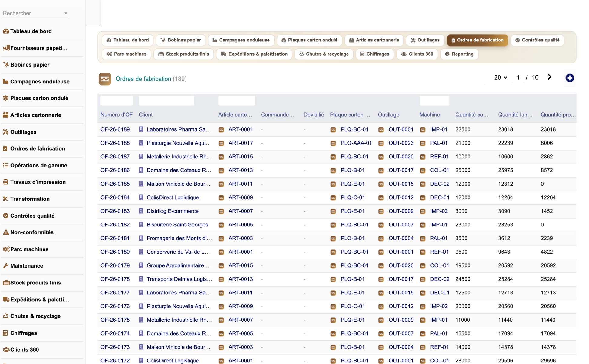
Task: Open client Distrilog E-commerce link
Action: 173,211
